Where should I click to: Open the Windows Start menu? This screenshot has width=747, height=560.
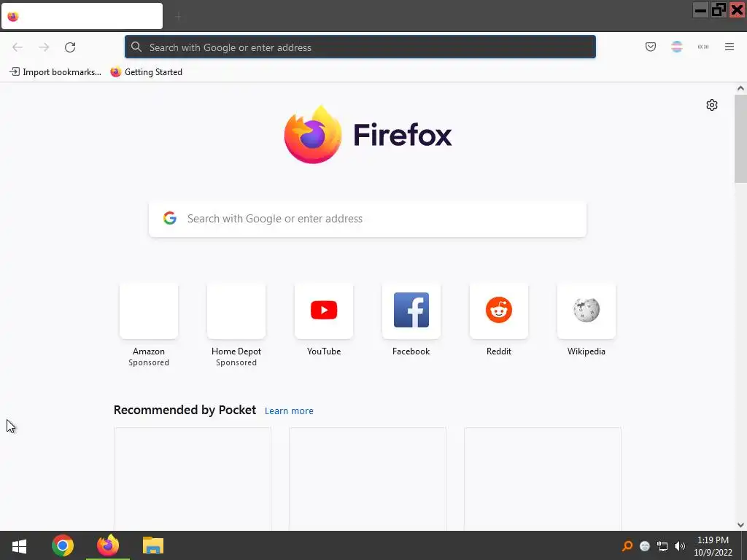(x=19, y=545)
